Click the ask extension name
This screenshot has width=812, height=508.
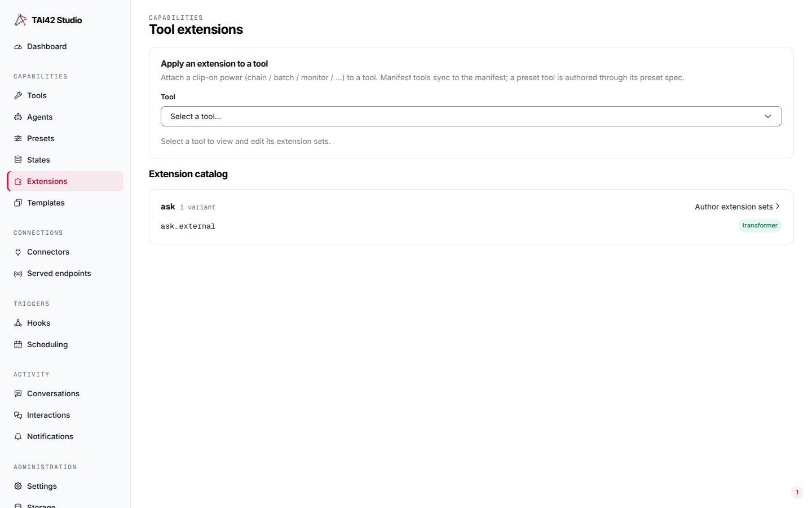coord(167,207)
